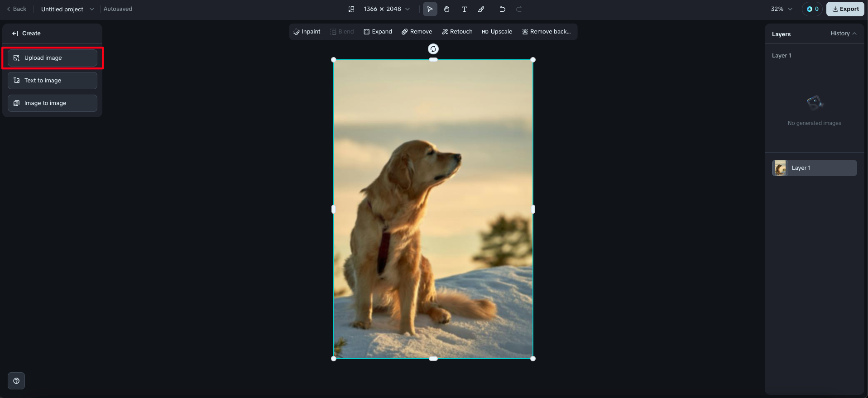Go Back to previous page

(x=17, y=9)
